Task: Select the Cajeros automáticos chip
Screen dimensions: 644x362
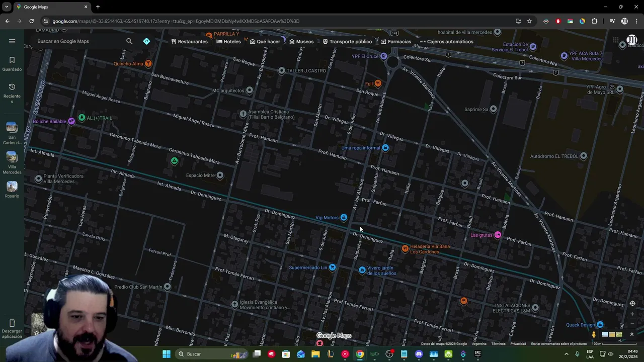Action: (446, 42)
